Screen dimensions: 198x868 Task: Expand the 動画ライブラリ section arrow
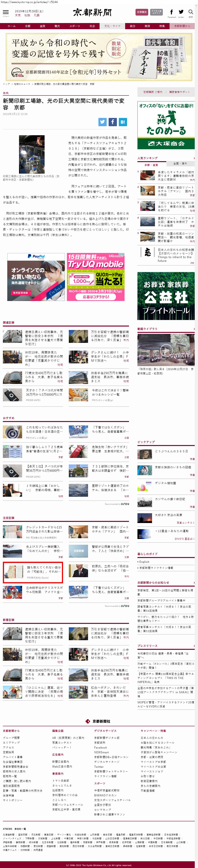coord(194,329)
